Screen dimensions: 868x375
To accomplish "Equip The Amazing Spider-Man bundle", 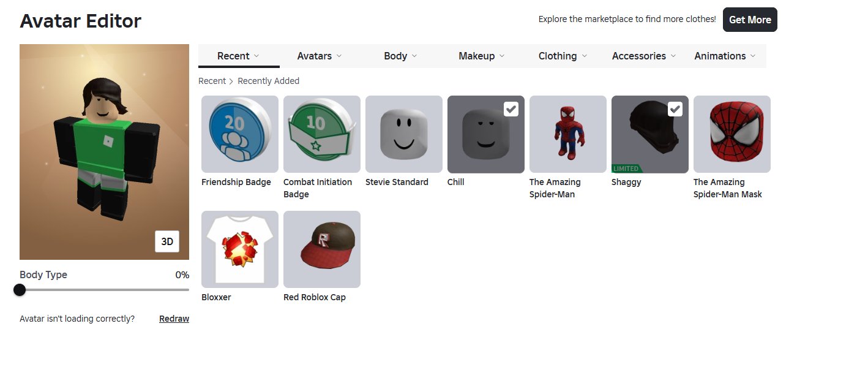I will tap(568, 134).
